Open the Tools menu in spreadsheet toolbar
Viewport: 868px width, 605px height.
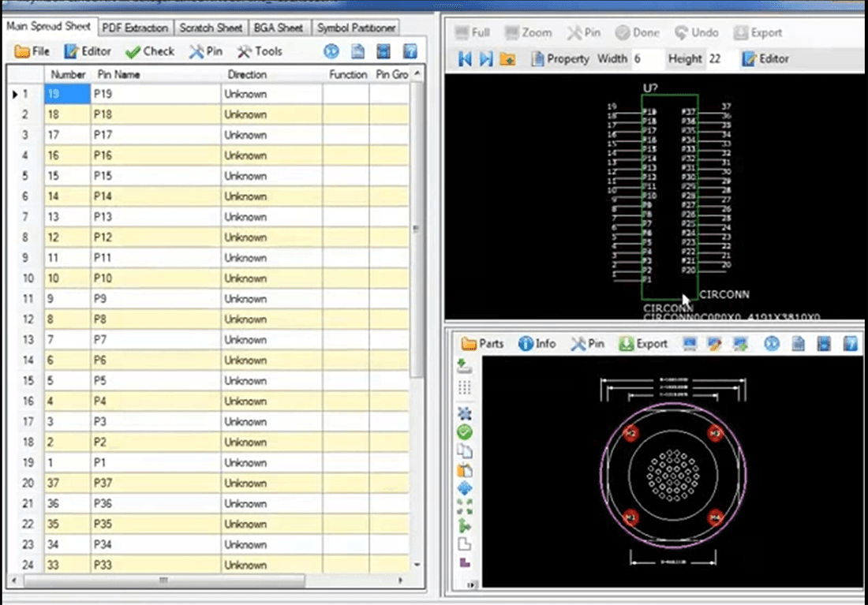tap(260, 51)
